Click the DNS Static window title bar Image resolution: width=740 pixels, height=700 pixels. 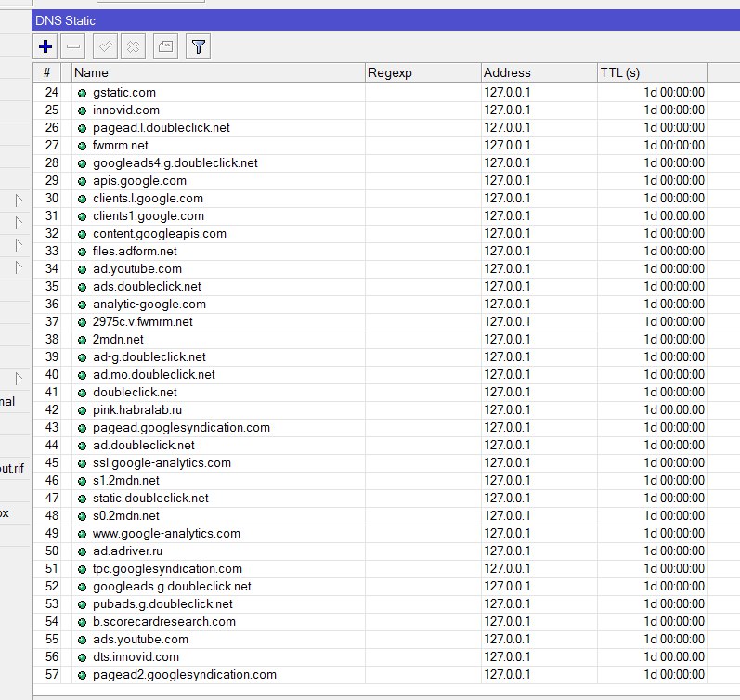pyautogui.click(x=385, y=20)
